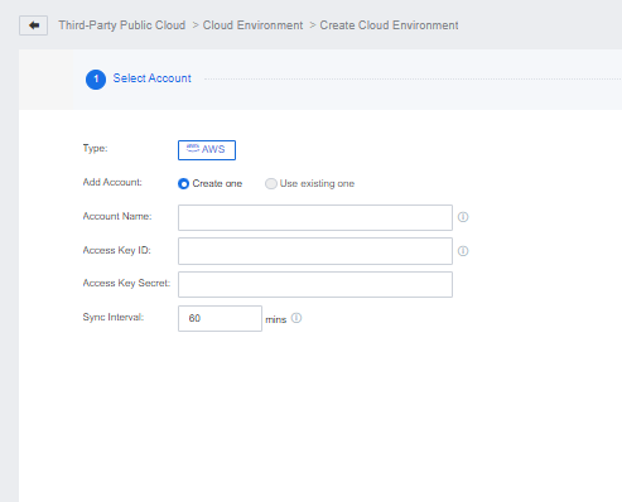Show info for Account Name
622x504 pixels.
tap(463, 217)
